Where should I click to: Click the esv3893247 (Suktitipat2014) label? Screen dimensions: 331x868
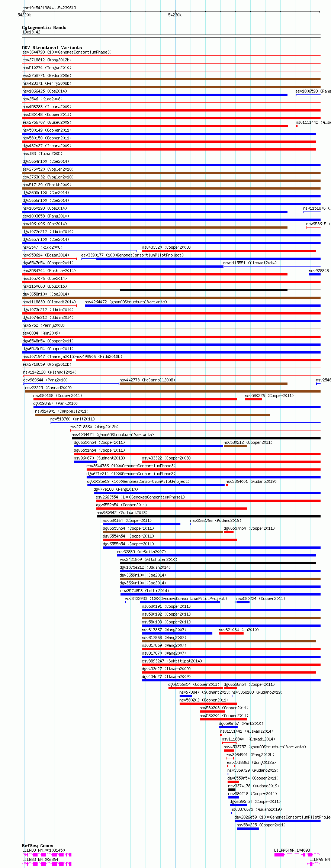click(x=172, y=661)
